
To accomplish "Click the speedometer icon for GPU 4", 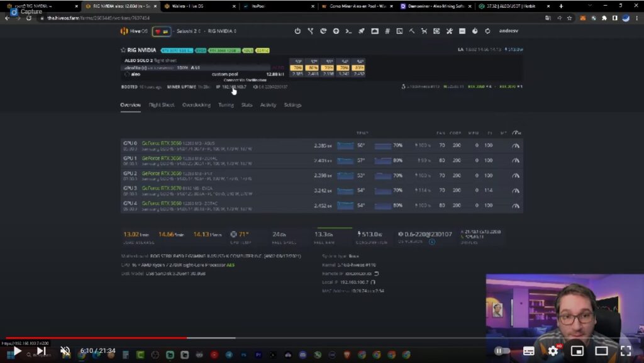I will [x=516, y=205].
